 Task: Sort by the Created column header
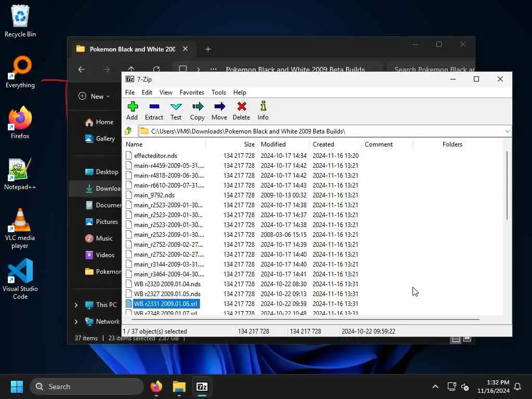[x=336, y=144]
